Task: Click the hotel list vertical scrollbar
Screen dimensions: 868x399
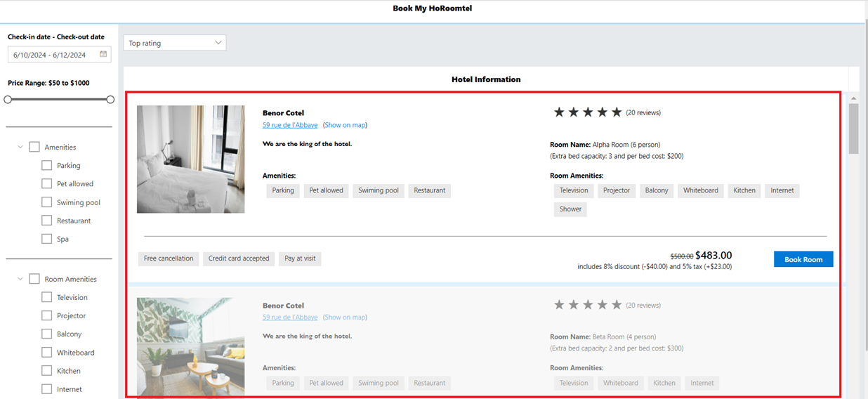Action: 853,129
